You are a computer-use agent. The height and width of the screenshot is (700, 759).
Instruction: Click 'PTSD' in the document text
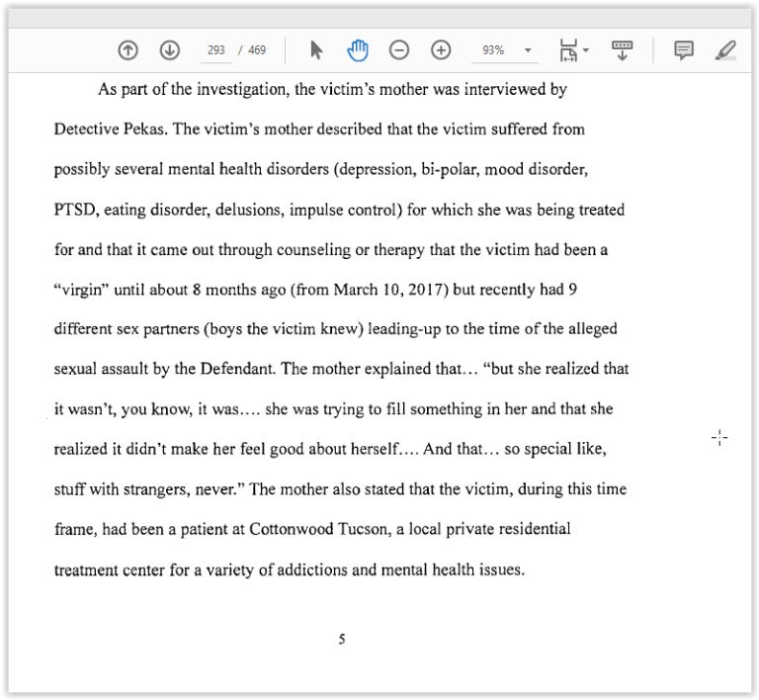click(76, 210)
